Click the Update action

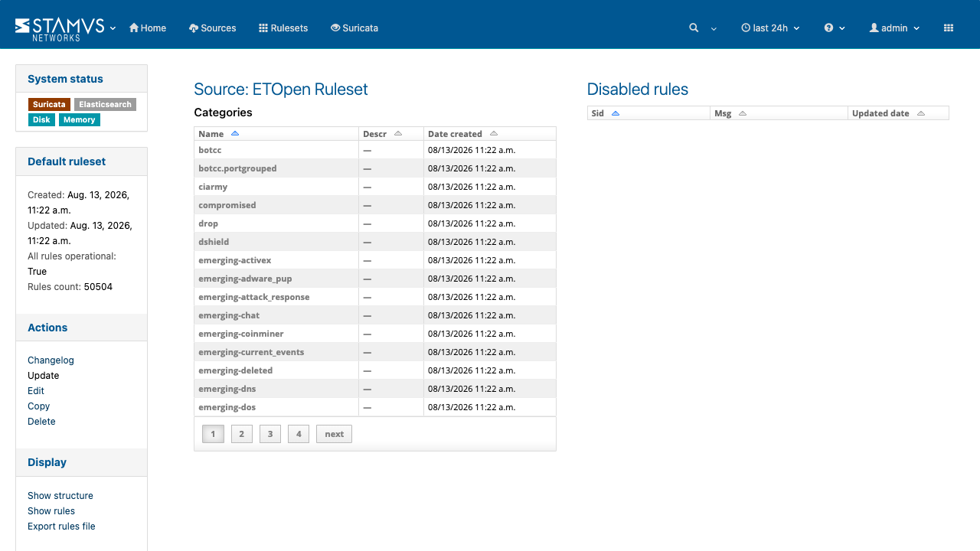coord(43,375)
